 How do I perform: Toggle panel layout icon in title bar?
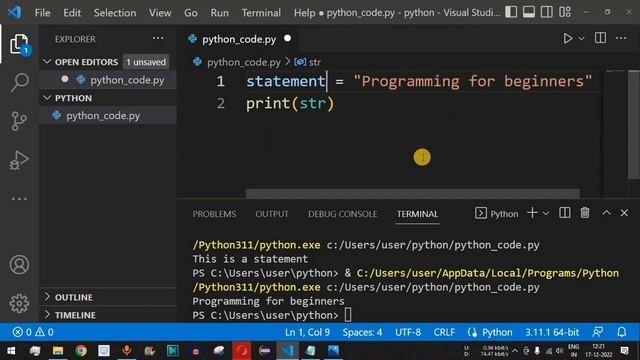click(x=529, y=12)
